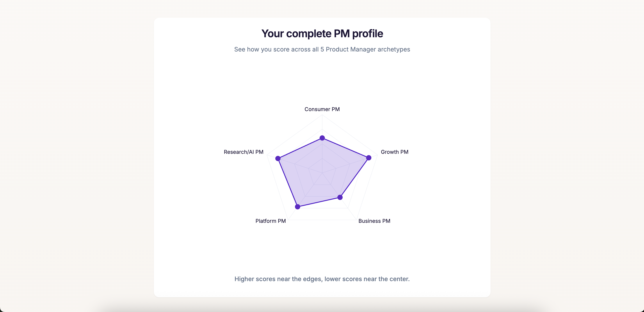This screenshot has width=644, height=312.
Task: Click outer grid vertex on Growth PM axis
Action: click(377, 155)
